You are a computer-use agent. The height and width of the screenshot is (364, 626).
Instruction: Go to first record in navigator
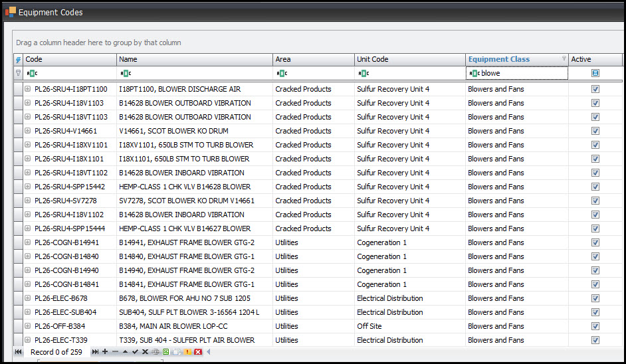click(19, 351)
